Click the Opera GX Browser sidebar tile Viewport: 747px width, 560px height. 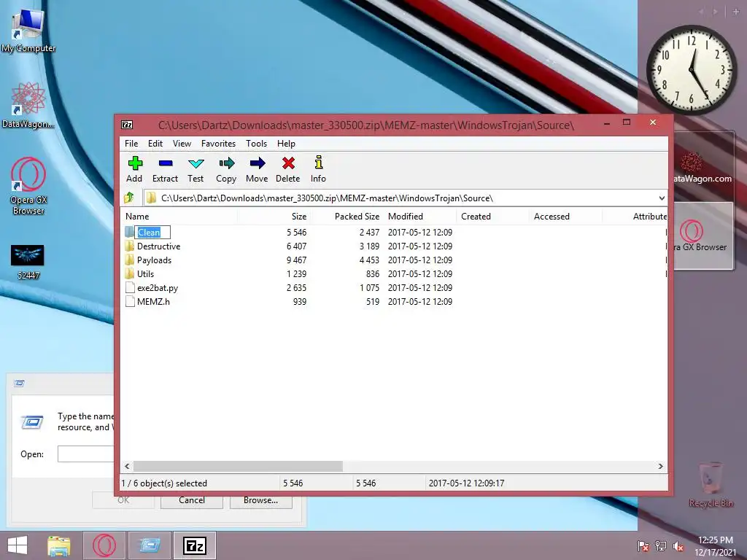pyautogui.click(x=703, y=236)
